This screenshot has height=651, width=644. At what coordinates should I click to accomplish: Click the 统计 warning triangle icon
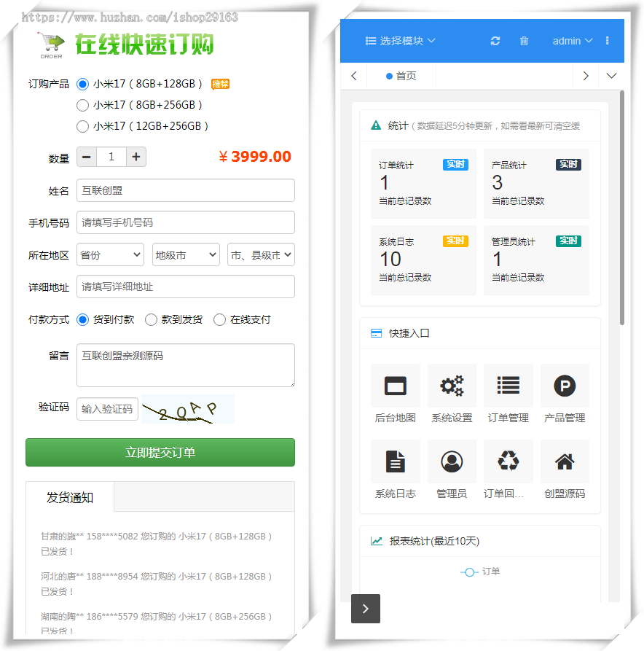(x=376, y=125)
